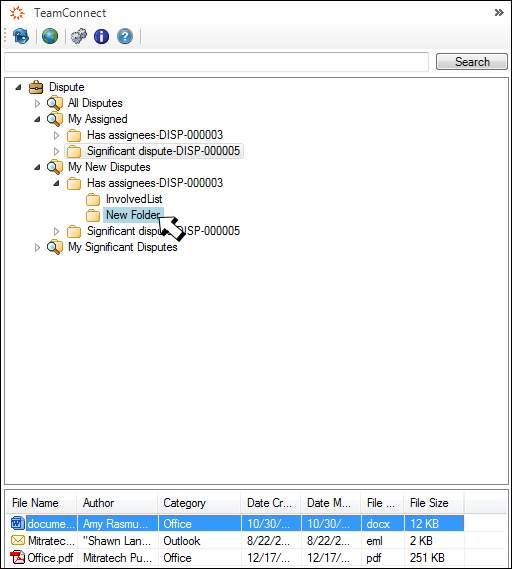Click the TeamConnect home toolbar icon
Screen dimensions: 512x569
pyautogui.click(x=21, y=36)
